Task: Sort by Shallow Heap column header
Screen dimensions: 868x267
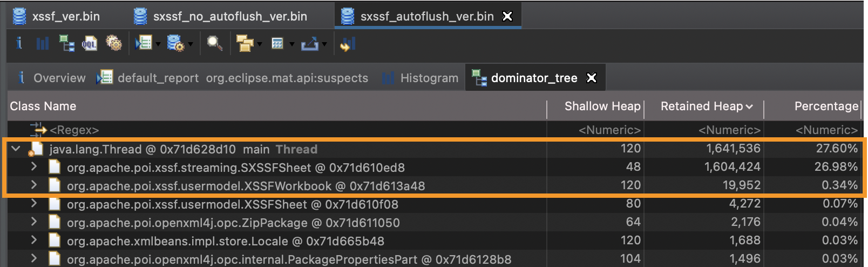Action: pyautogui.click(x=595, y=106)
